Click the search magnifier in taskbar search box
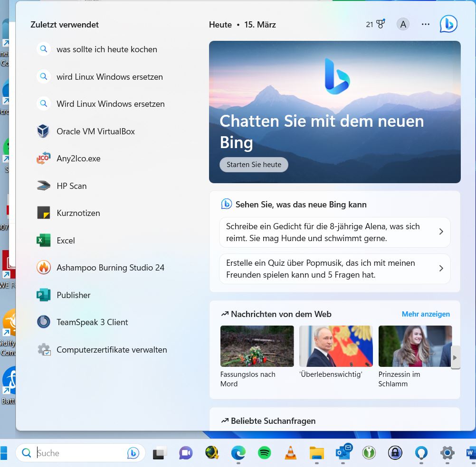This screenshot has height=467, width=476. click(x=27, y=453)
